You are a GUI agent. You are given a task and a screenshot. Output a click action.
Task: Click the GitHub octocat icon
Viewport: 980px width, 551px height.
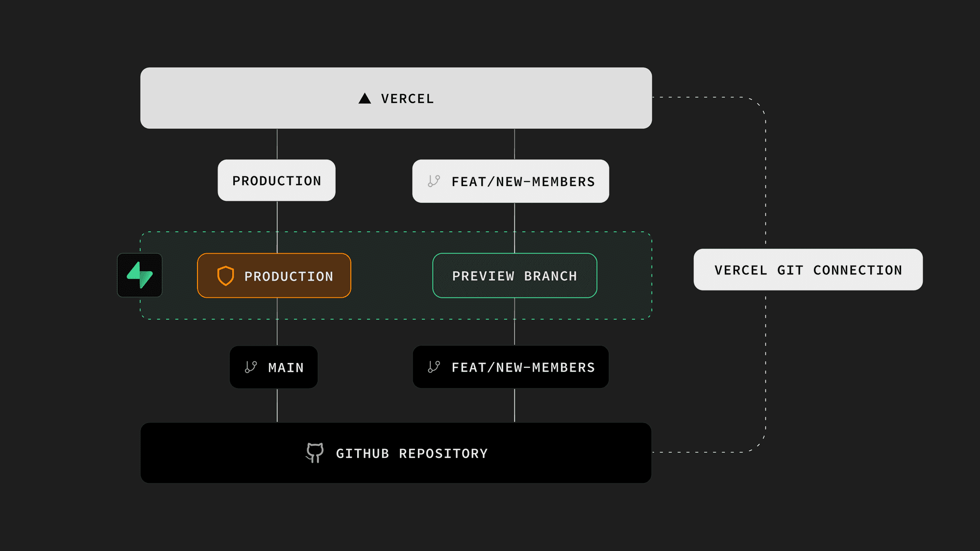pos(315,453)
